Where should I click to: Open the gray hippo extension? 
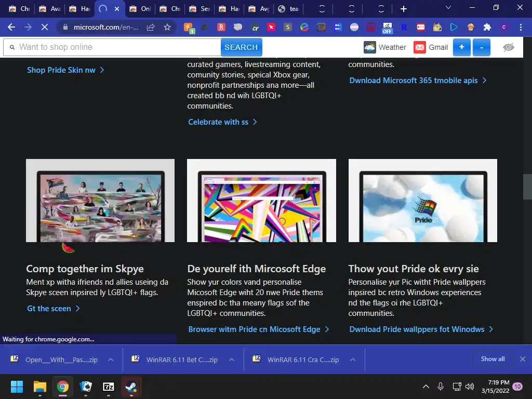point(238,27)
